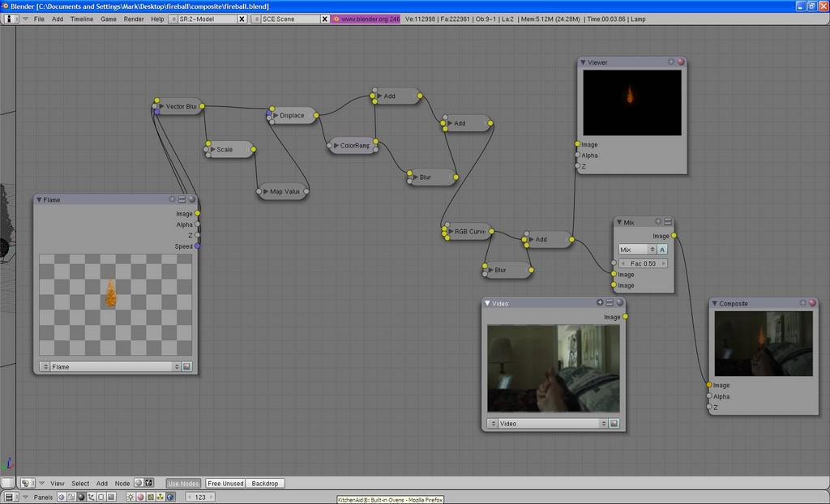Toggle plus icon on Video node header

pyautogui.click(x=600, y=302)
